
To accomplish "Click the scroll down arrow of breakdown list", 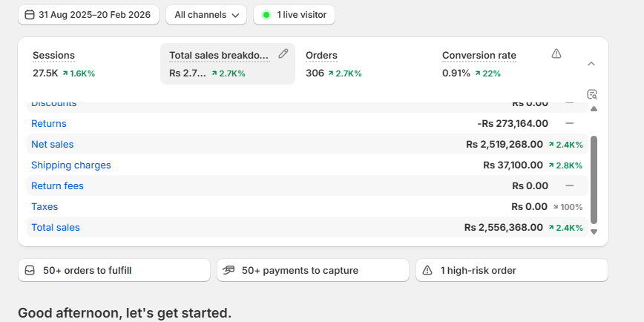I will [x=593, y=232].
